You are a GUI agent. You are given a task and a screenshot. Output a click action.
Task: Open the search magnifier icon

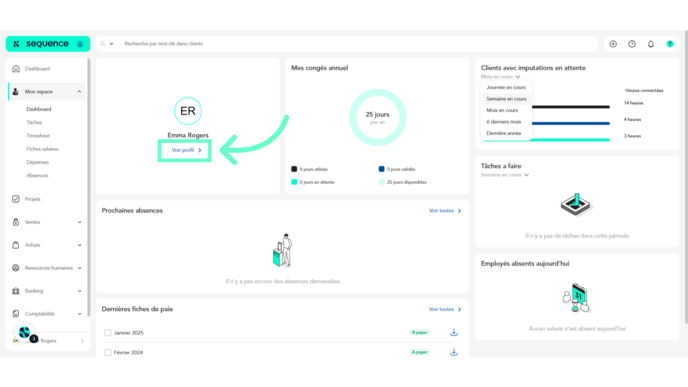[103, 44]
